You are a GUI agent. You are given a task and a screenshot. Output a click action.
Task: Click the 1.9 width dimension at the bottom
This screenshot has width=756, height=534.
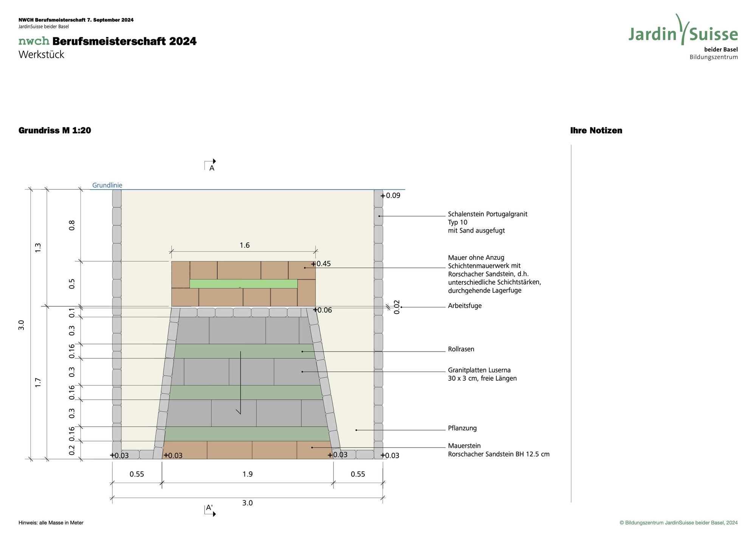click(248, 474)
